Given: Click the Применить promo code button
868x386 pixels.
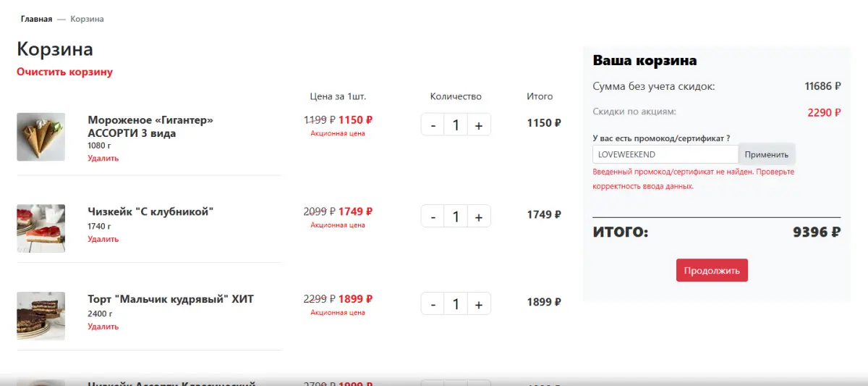Looking at the screenshot, I should (x=767, y=154).
